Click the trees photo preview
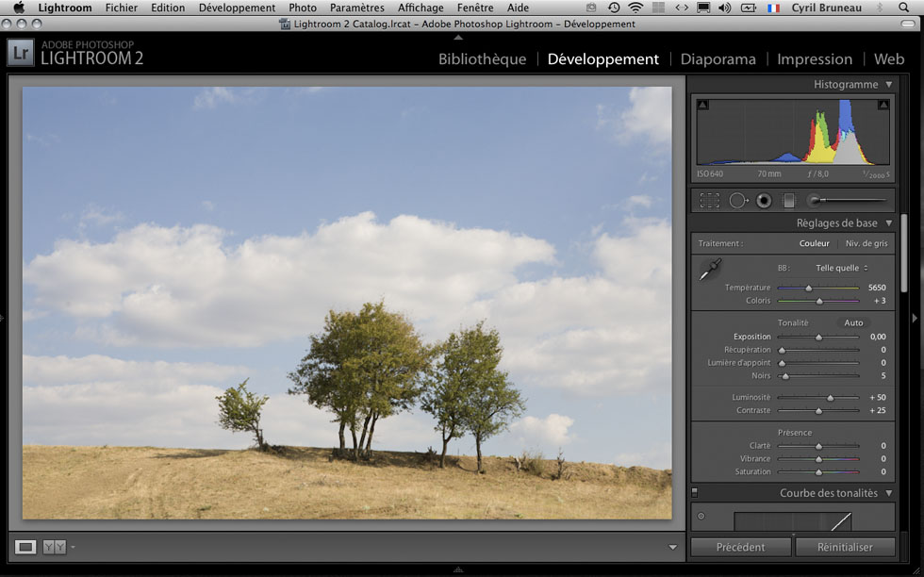The image size is (924, 577). tap(347, 303)
